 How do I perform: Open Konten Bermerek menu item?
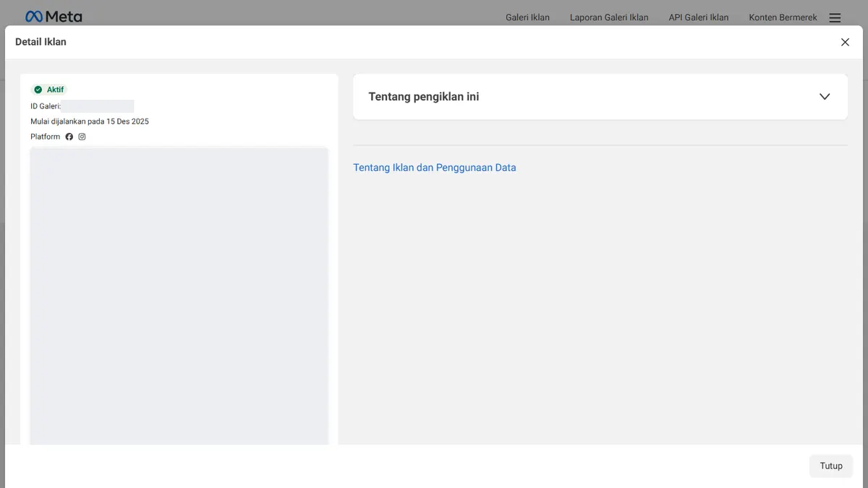(783, 17)
